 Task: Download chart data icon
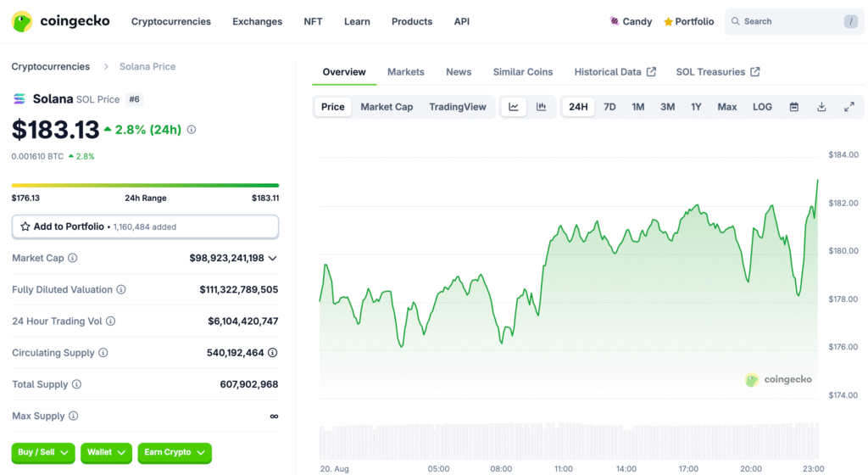pyautogui.click(x=821, y=107)
